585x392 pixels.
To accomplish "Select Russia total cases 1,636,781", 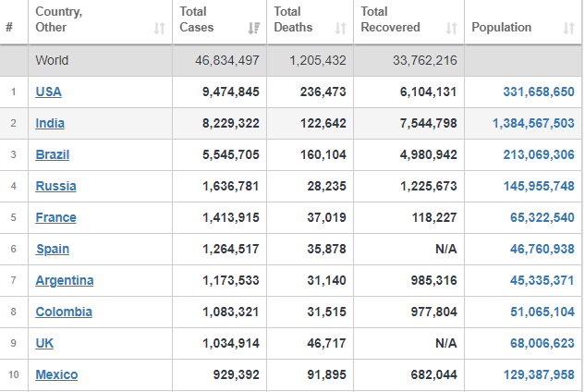I will (x=230, y=186).
